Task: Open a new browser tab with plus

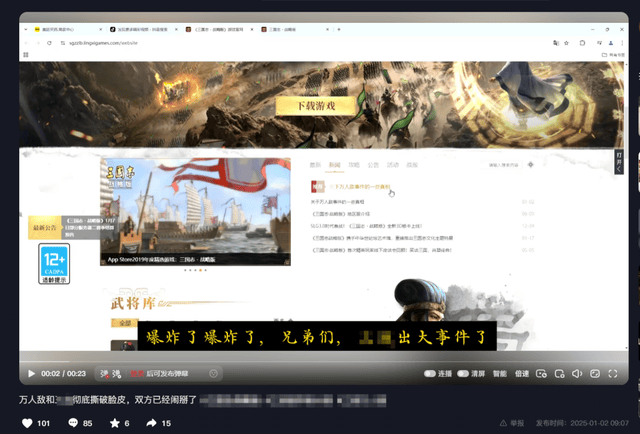Action: coord(339,29)
